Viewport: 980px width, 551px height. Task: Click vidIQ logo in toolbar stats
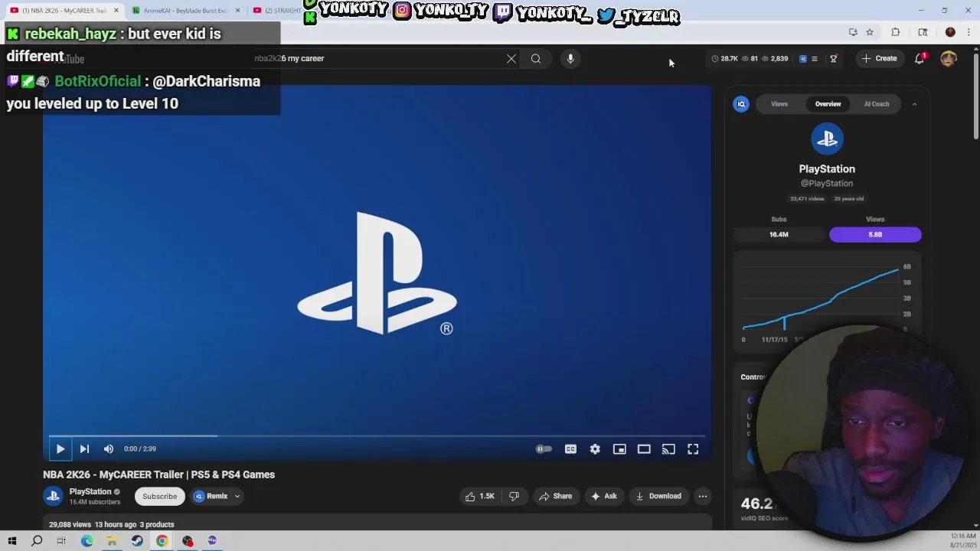802,58
